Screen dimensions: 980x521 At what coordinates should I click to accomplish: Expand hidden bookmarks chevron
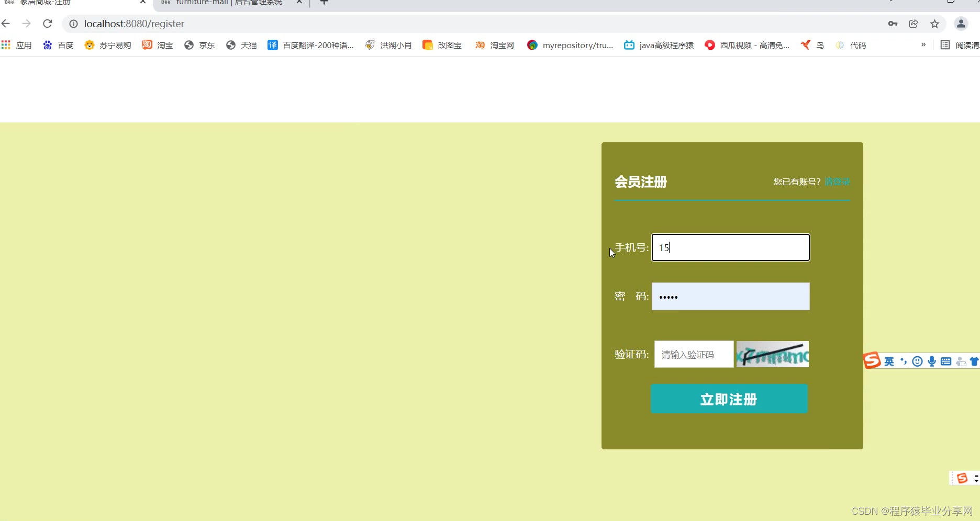pyautogui.click(x=923, y=44)
